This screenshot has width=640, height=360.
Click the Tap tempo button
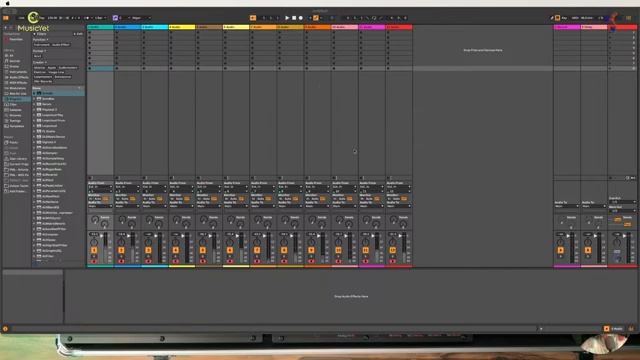(x=42, y=18)
